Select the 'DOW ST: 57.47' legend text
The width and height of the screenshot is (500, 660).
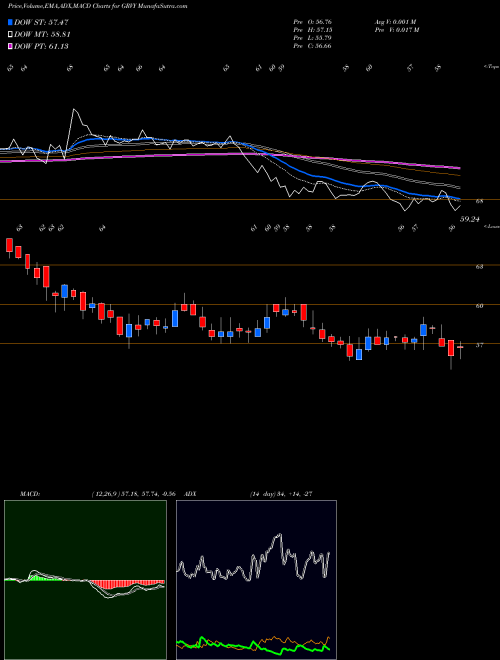point(41,22)
